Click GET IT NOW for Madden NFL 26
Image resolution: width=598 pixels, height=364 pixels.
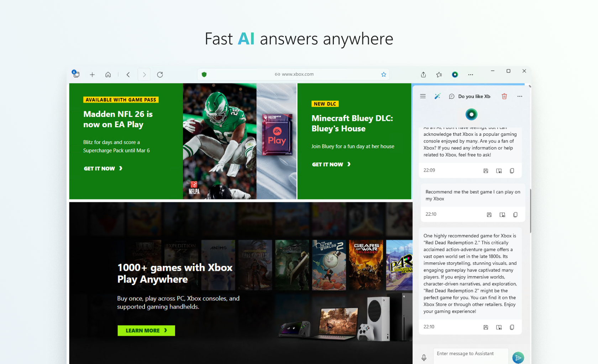[x=103, y=168]
